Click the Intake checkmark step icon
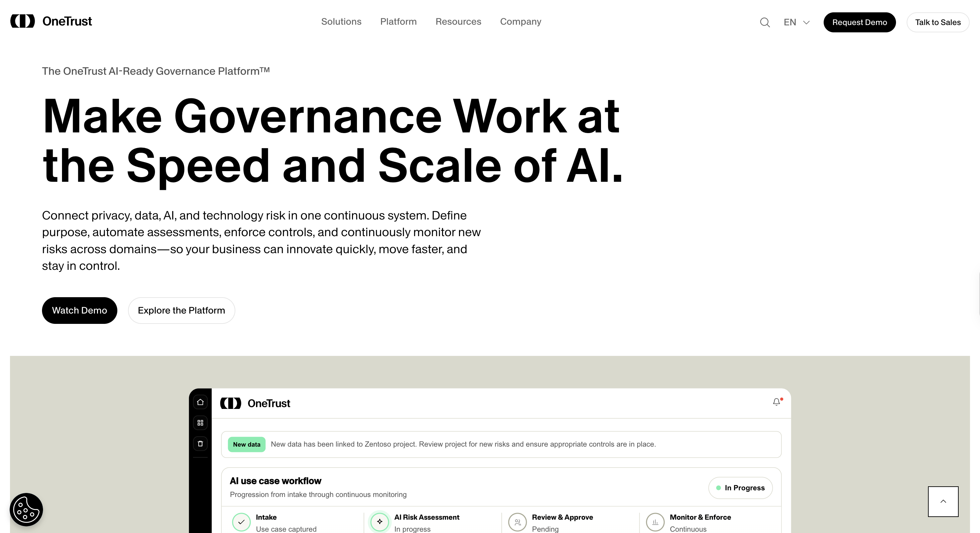The height and width of the screenshot is (533, 980). [241, 522]
